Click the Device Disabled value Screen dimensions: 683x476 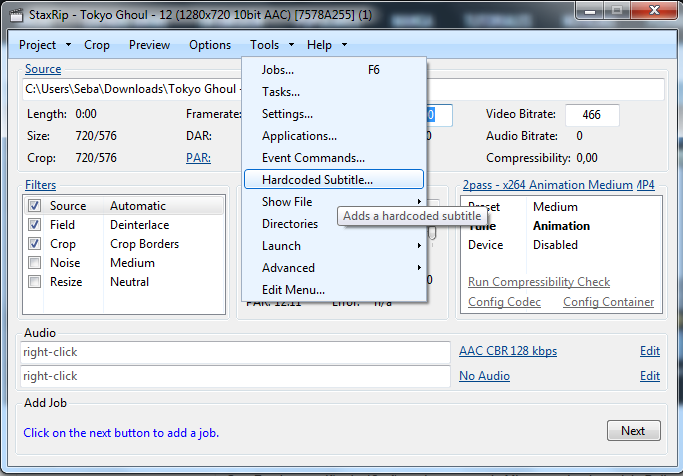coord(555,245)
